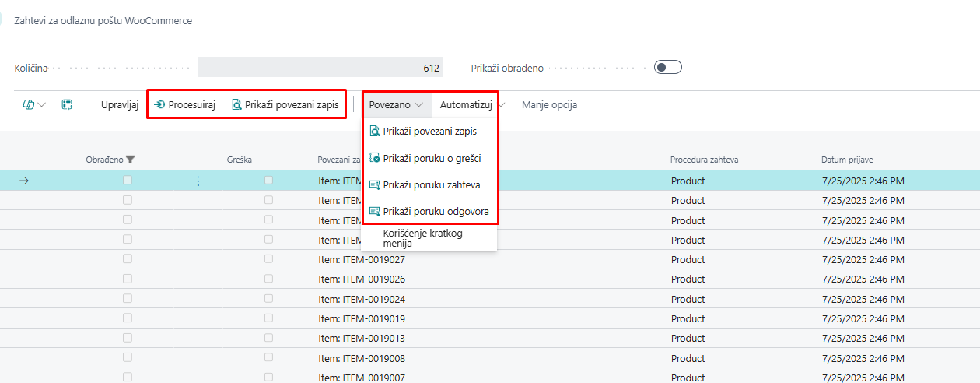Collapse the Povezano dropdown menu

click(397, 104)
